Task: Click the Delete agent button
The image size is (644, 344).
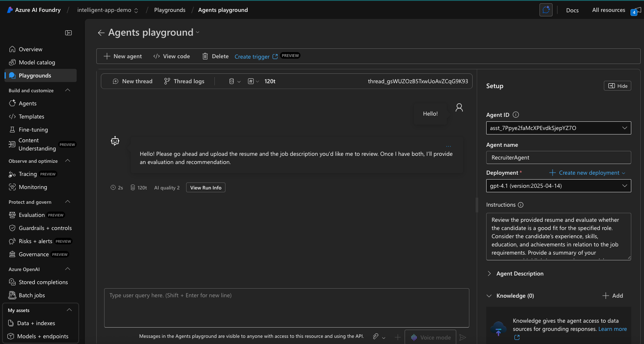Action: [x=215, y=56]
